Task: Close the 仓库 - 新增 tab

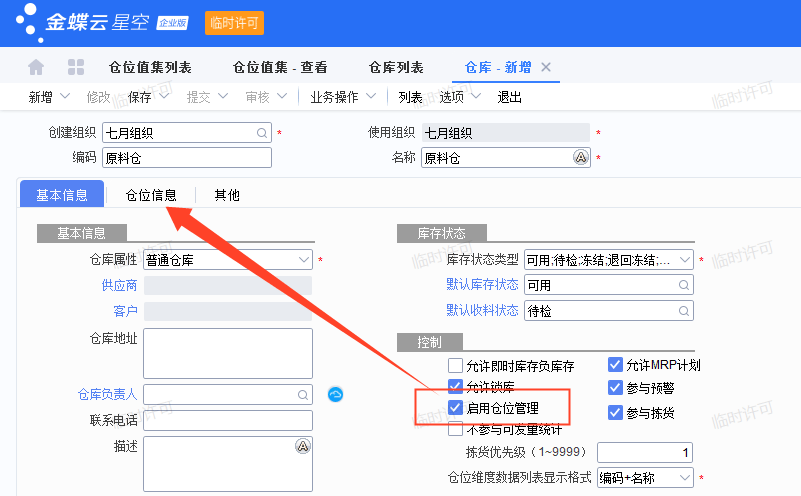Action: click(x=546, y=67)
